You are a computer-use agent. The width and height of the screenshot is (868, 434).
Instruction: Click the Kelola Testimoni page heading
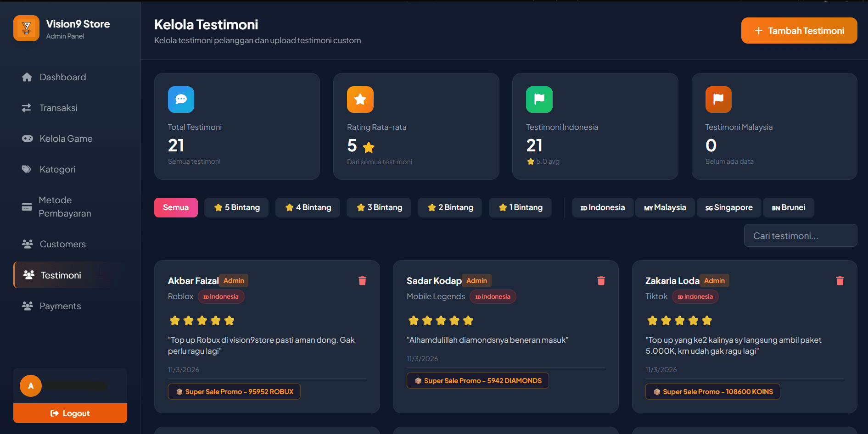[206, 25]
